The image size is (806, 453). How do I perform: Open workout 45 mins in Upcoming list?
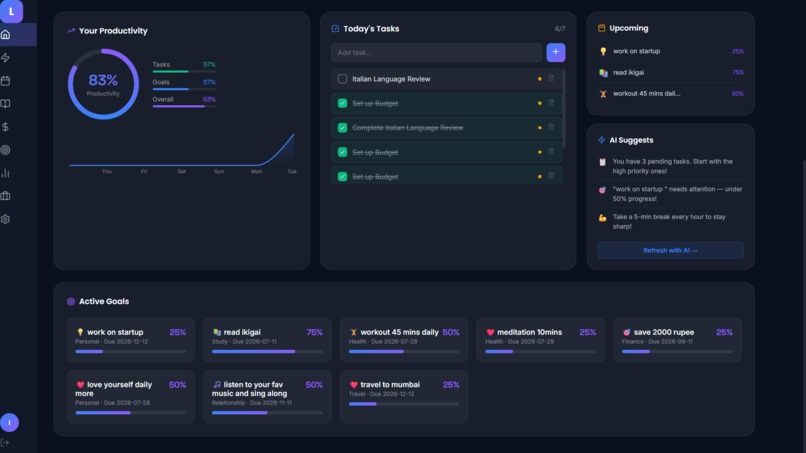click(x=671, y=94)
